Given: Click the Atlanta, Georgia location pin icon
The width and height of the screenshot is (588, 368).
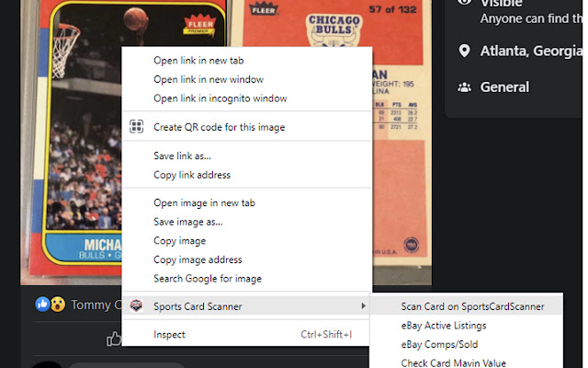Looking at the screenshot, I should pos(464,51).
